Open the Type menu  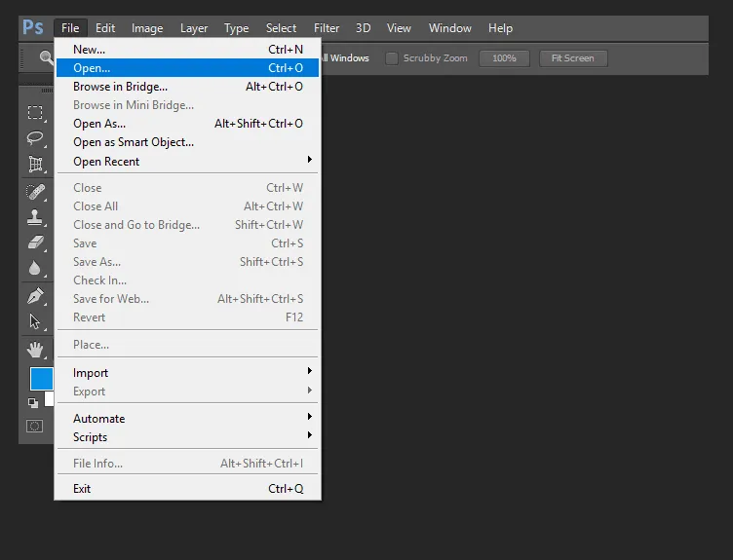coord(237,28)
